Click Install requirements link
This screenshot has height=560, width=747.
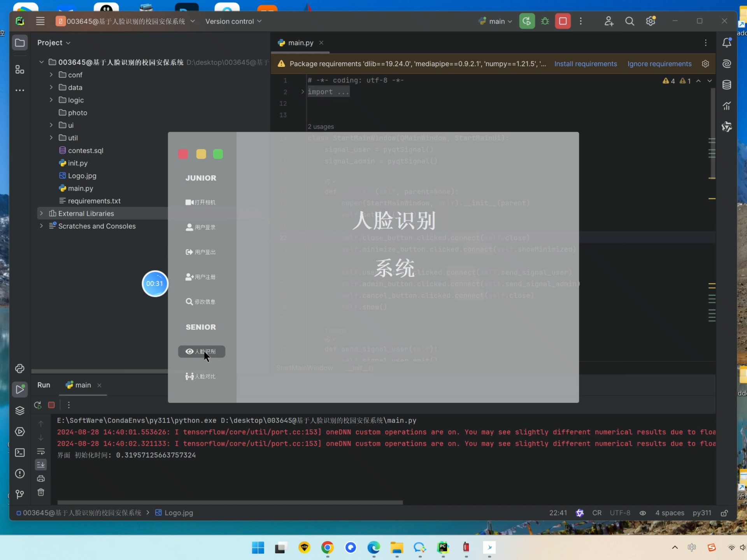pos(586,64)
